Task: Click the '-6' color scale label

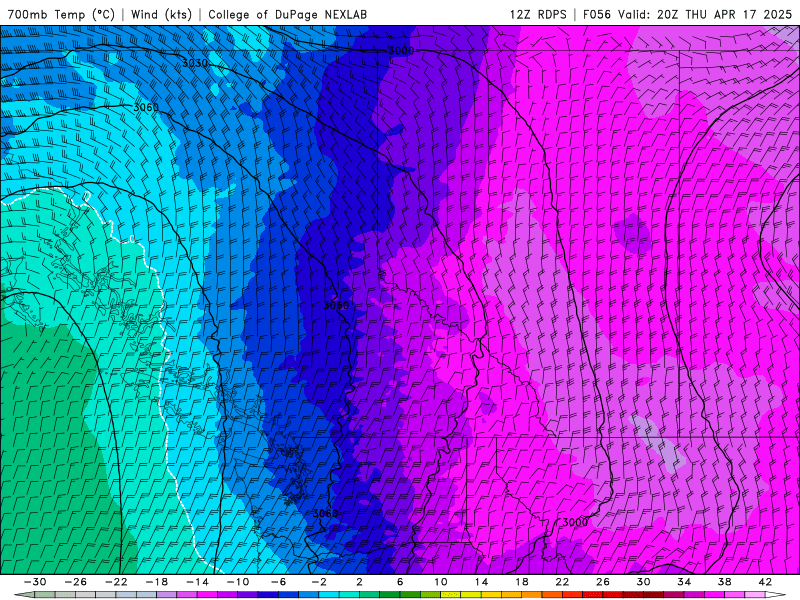Action: click(x=278, y=582)
